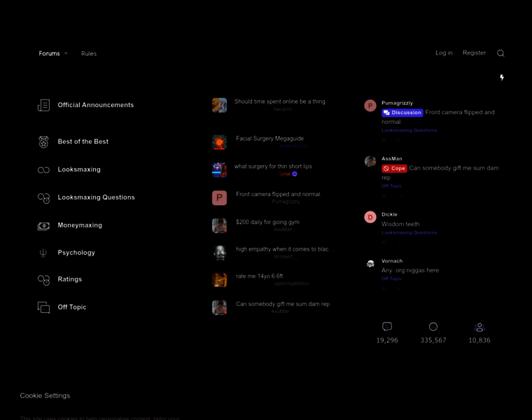
Task: Open Front camera flipped and normal thread in middle column
Action: coord(279,194)
